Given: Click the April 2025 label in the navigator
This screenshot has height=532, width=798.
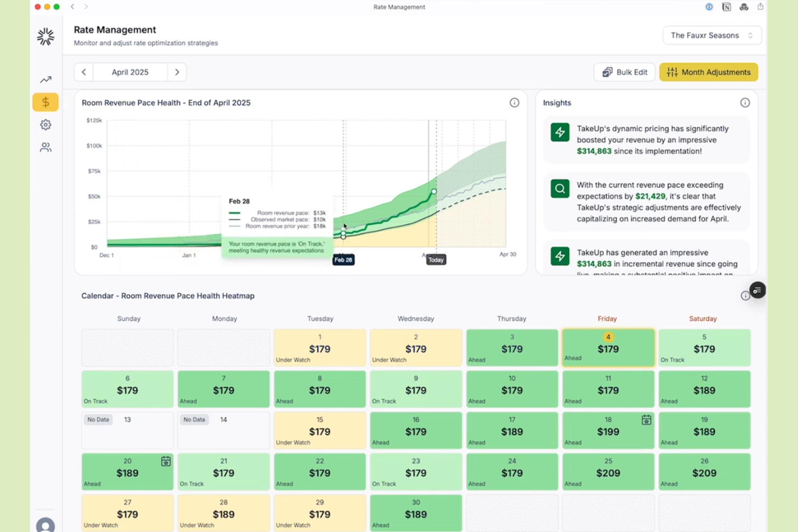Looking at the screenshot, I should tap(130, 72).
